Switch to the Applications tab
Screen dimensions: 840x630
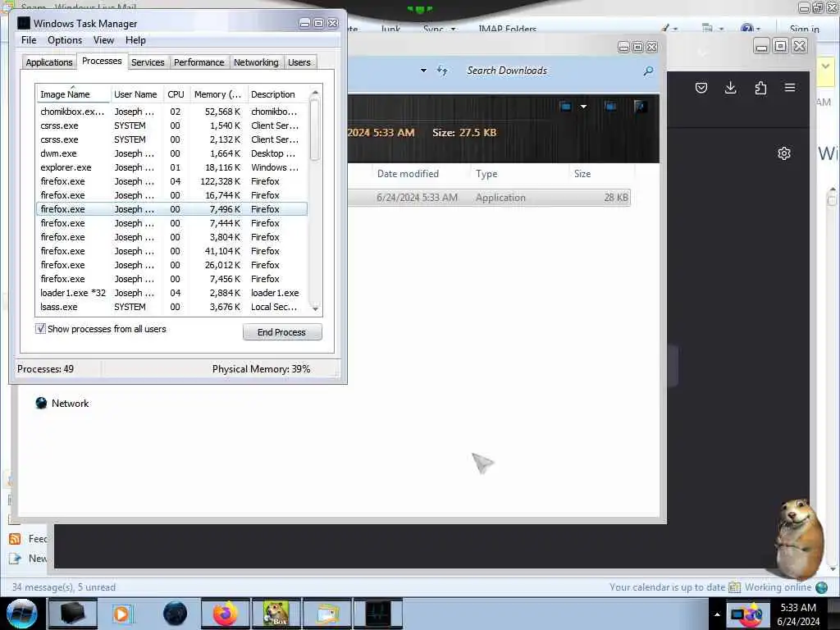48,62
